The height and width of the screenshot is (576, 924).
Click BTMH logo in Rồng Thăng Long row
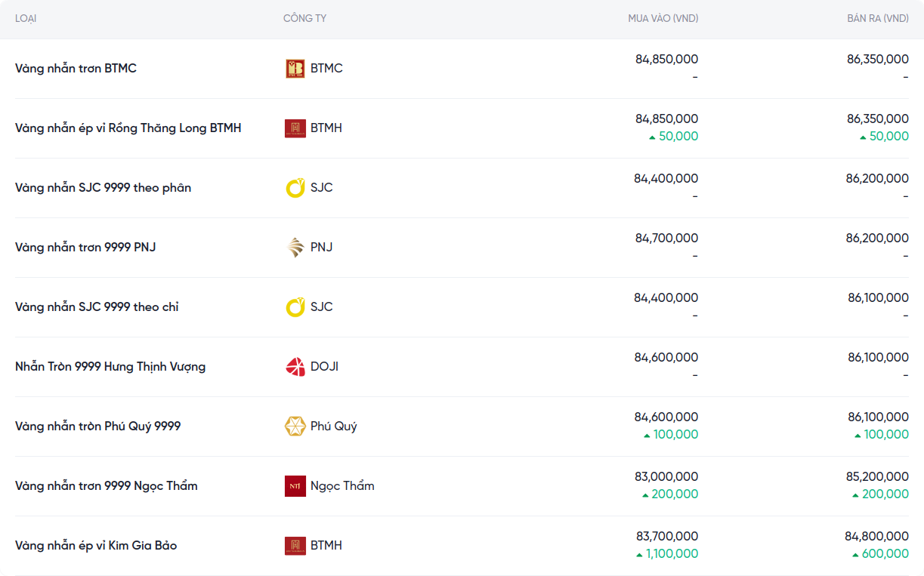click(295, 128)
